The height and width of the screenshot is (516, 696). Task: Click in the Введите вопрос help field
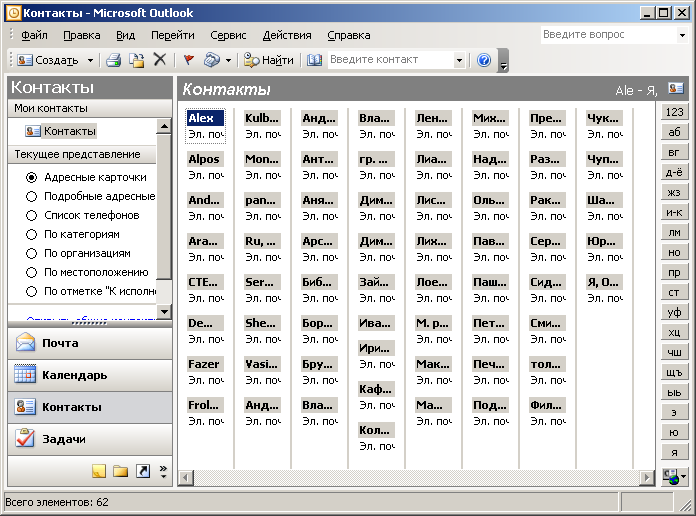pos(608,35)
